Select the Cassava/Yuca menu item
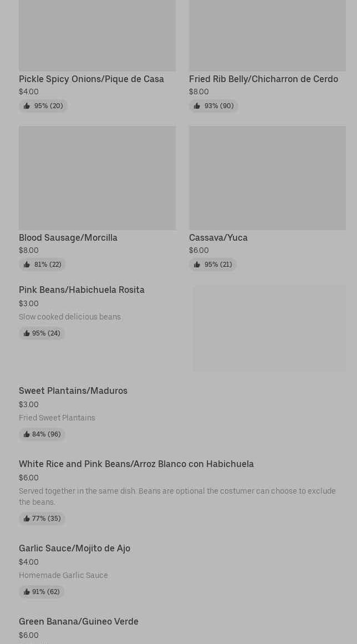This screenshot has height=644, width=357. [x=218, y=237]
